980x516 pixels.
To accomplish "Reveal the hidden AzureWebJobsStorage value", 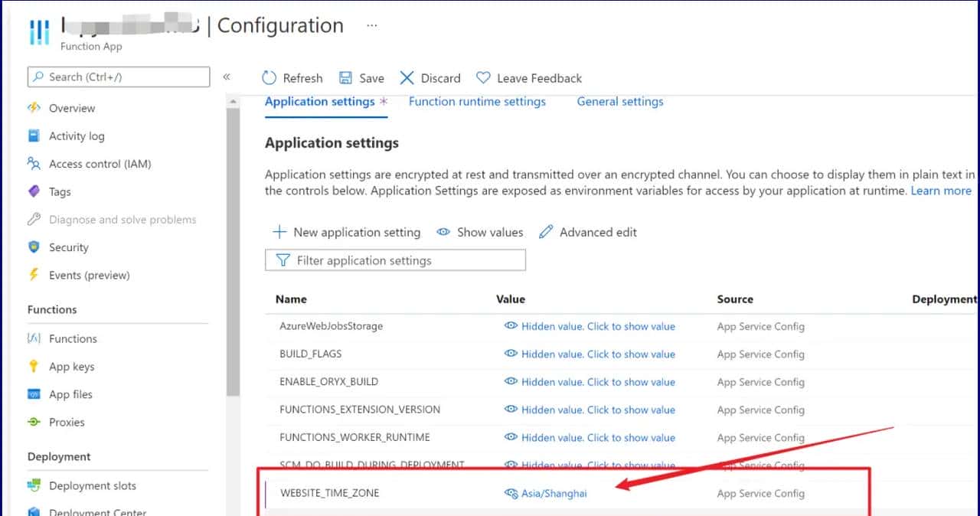I will coord(598,326).
